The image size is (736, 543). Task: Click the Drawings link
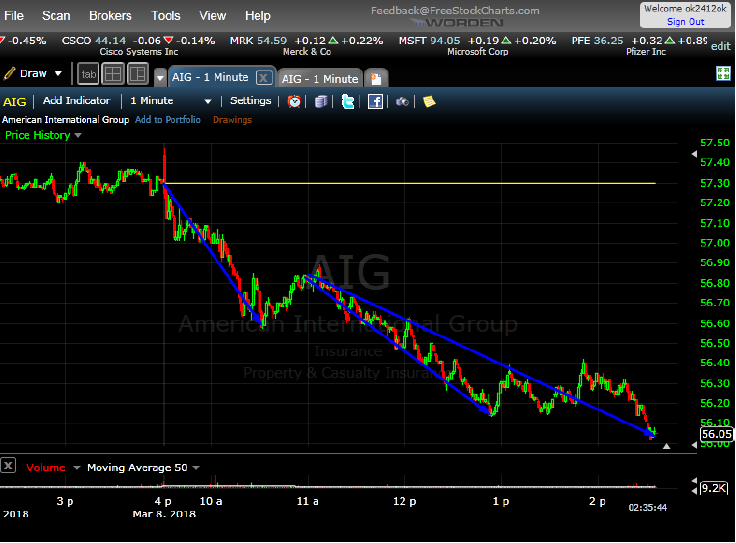point(232,120)
